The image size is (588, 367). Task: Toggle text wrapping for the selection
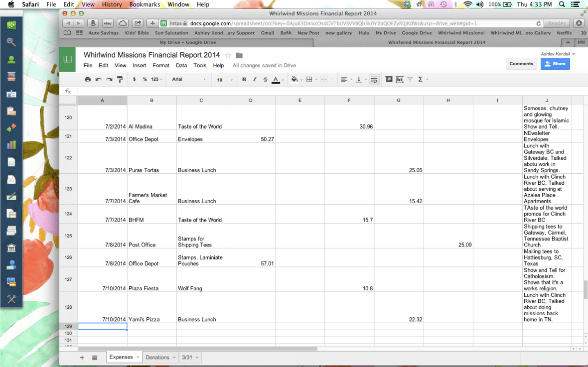pos(374,79)
